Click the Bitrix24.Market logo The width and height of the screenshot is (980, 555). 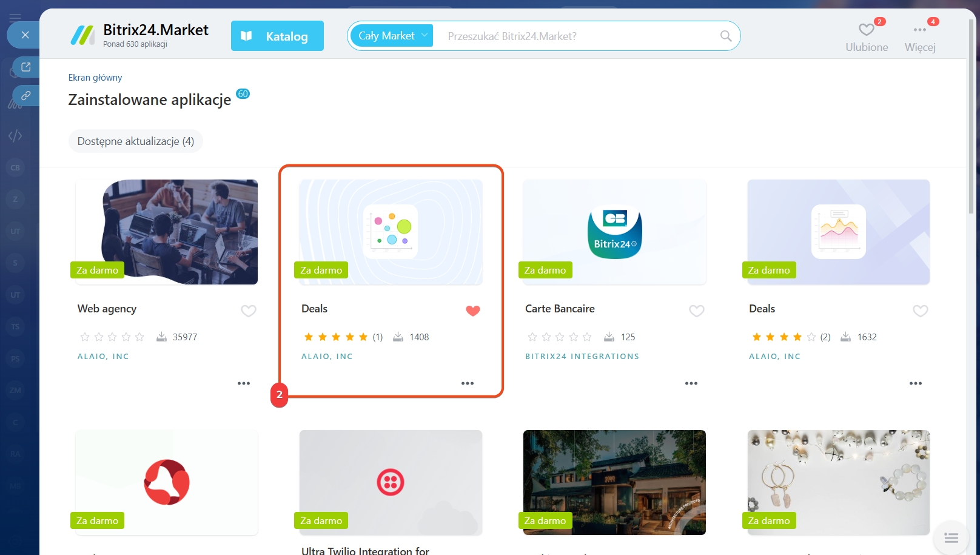pos(139,35)
